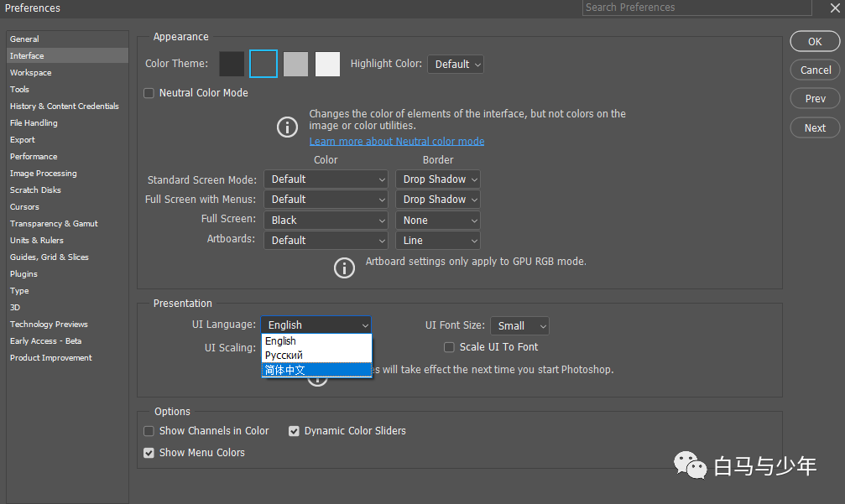This screenshot has height=504, width=845.
Task: Open the Transparency & Gamut category
Action: [67, 223]
